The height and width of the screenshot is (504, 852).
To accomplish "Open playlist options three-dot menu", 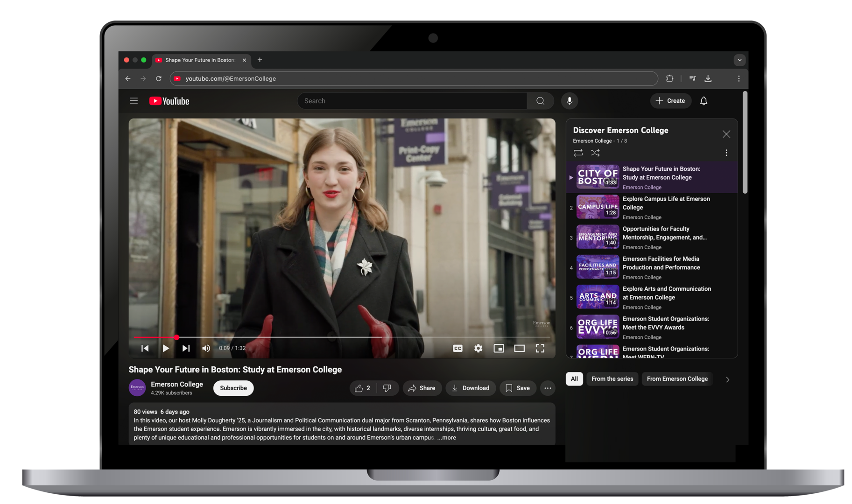I will pyautogui.click(x=726, y=153).
